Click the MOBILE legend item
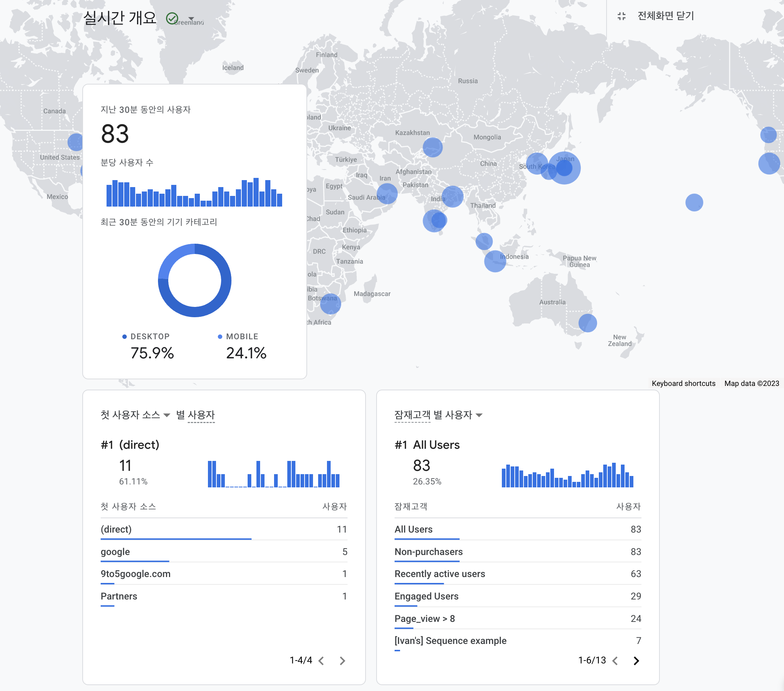Image resolution: width=784 pixels, height=691 pixels. [x=242, y=336]
